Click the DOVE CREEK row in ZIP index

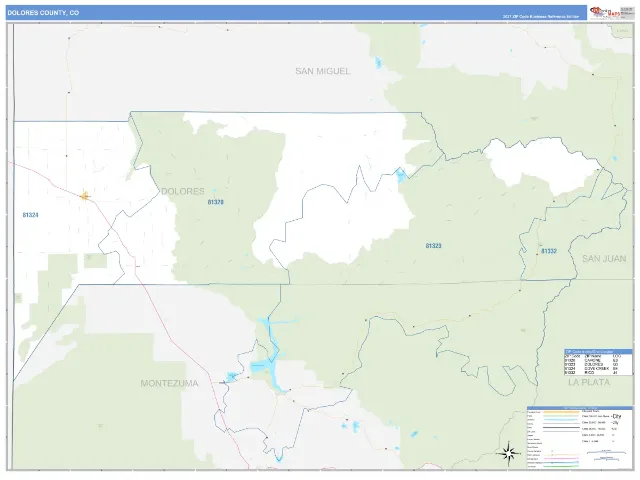click(x=598, y=369)
